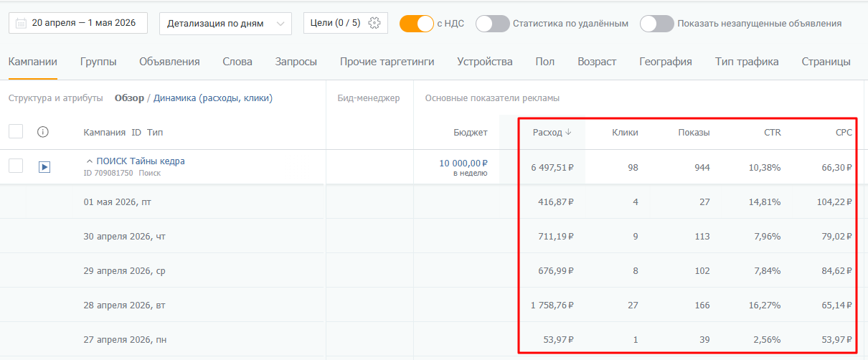The image size is (868, 360).
Task: Open the calendar icon in date range picker
Action: coord(21,23)
